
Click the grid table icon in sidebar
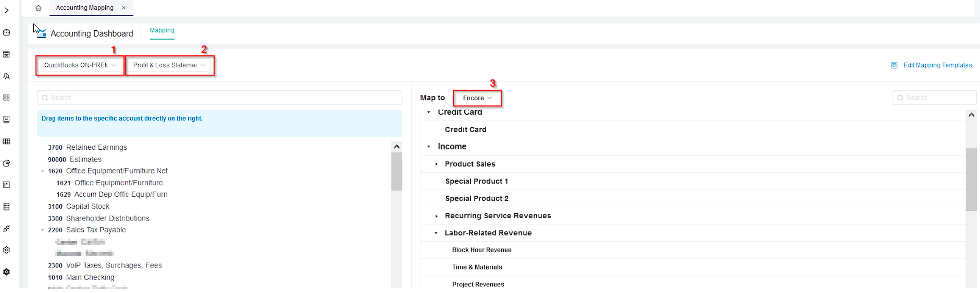(x=7, y=141)
